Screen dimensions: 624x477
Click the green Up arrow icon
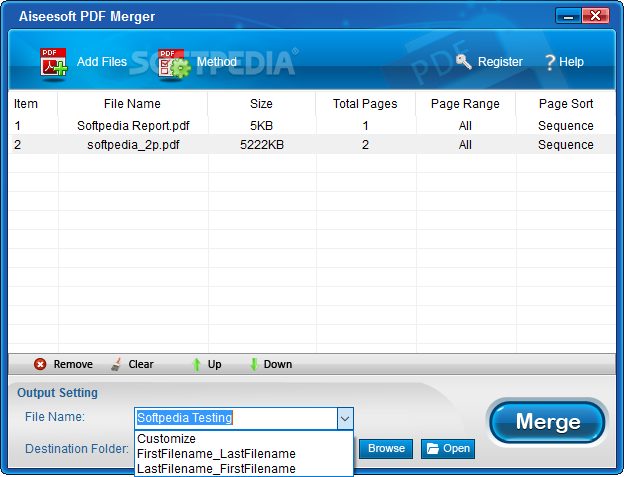point(196,364)
